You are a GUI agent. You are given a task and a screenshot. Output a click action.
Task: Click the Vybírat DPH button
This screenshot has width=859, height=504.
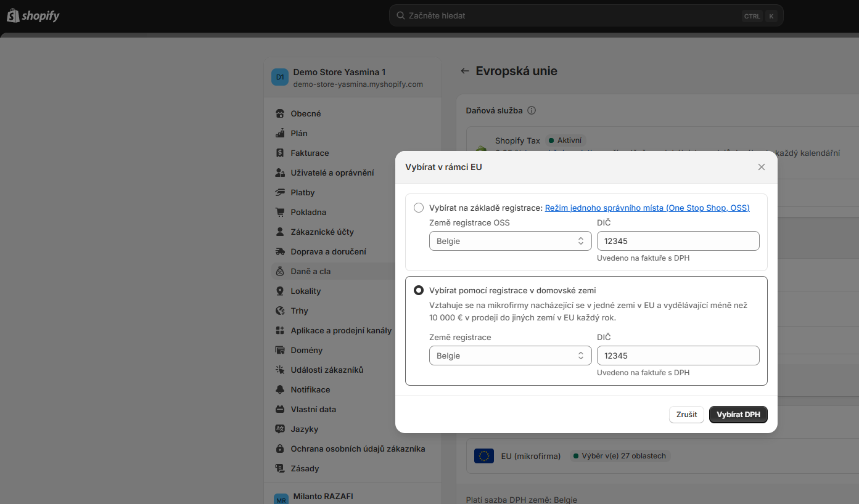click(x=738, y=415)
